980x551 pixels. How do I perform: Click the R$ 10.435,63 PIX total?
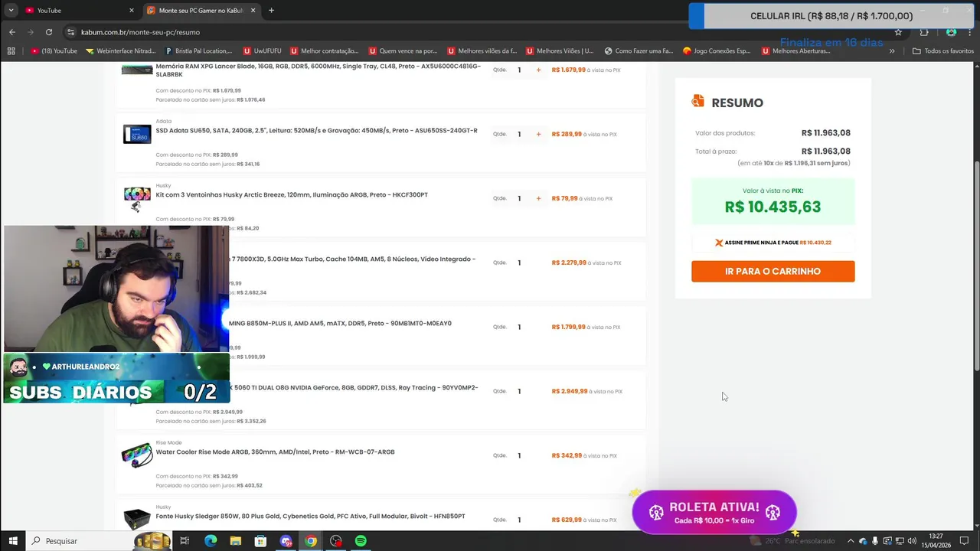tap(773, 207)
